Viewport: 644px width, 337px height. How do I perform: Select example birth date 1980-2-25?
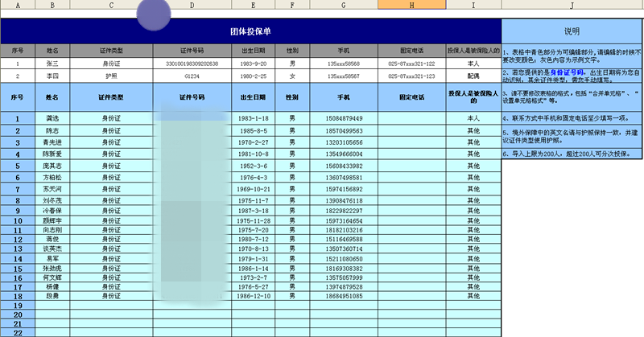[x=253, y=76]
